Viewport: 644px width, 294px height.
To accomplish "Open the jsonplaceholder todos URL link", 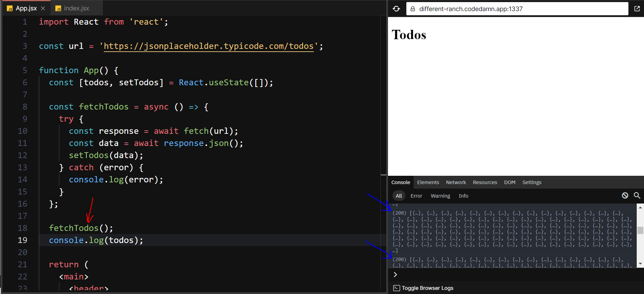I will point(209,46).
